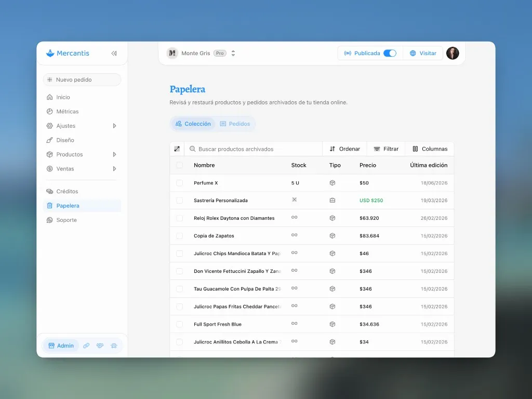Open Diseño in sidebar
Screen dimensions: 532x399
82,140
